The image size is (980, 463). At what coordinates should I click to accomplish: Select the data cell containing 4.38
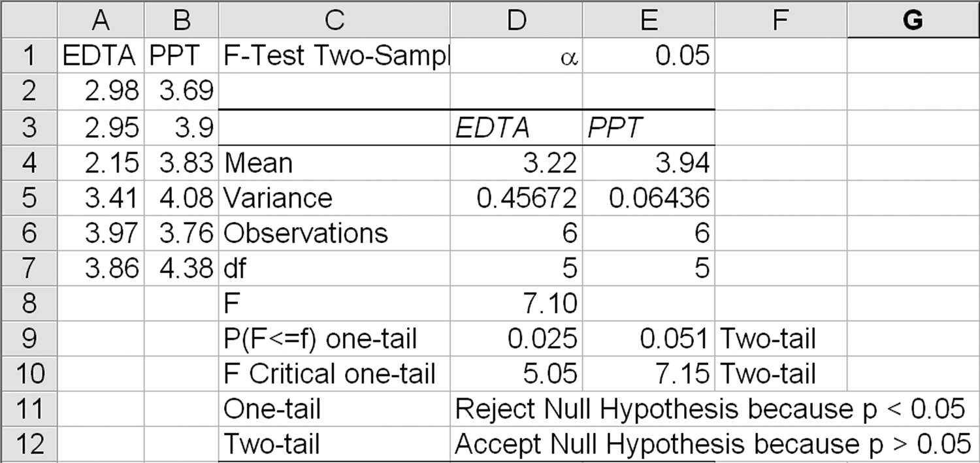[x=182, y=268]
